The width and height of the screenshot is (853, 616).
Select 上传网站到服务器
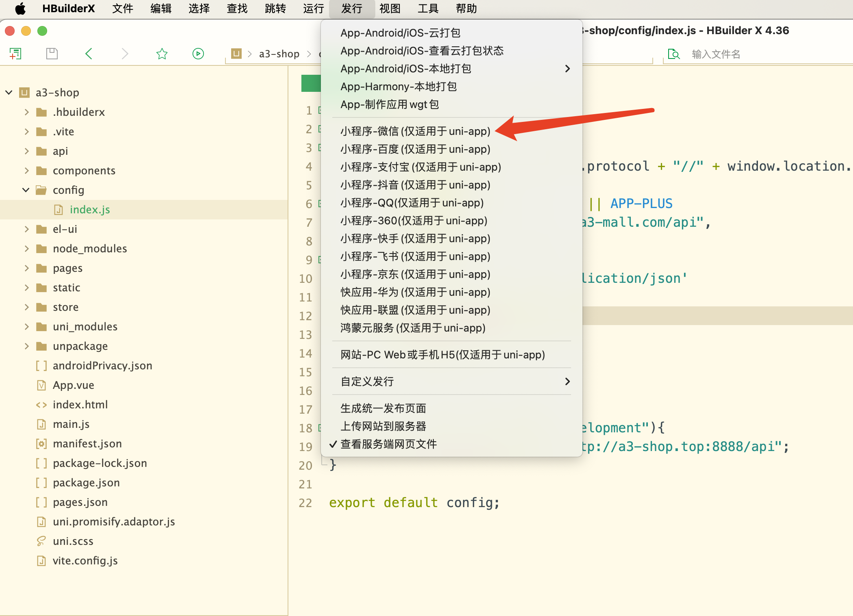452,426
